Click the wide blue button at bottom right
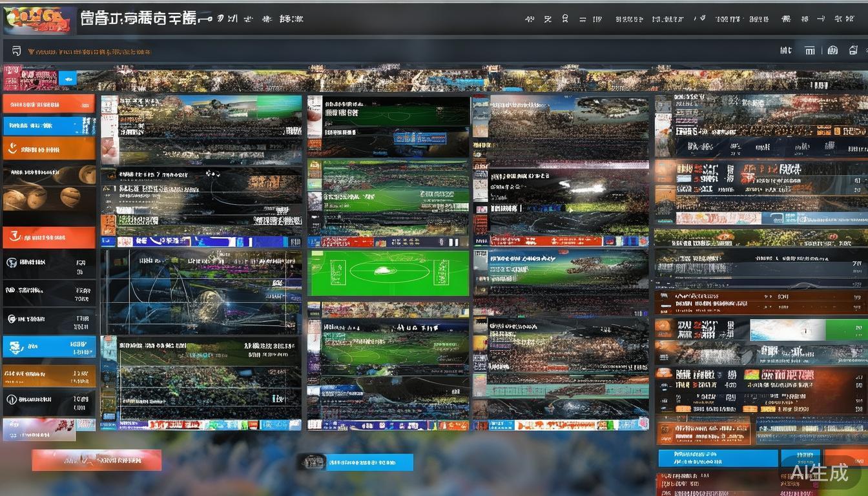This screenshot has height=496, width=868. [x=718, y=458]
